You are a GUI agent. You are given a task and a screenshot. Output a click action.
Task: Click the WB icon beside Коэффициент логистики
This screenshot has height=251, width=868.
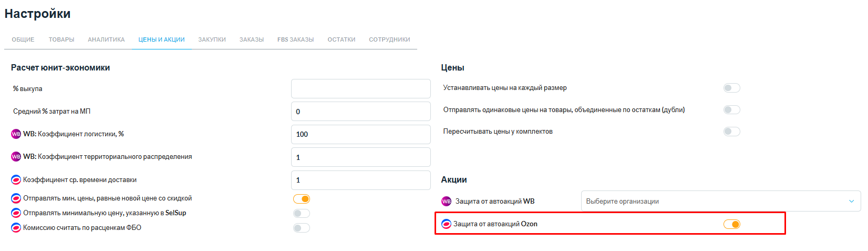point(16,134)
